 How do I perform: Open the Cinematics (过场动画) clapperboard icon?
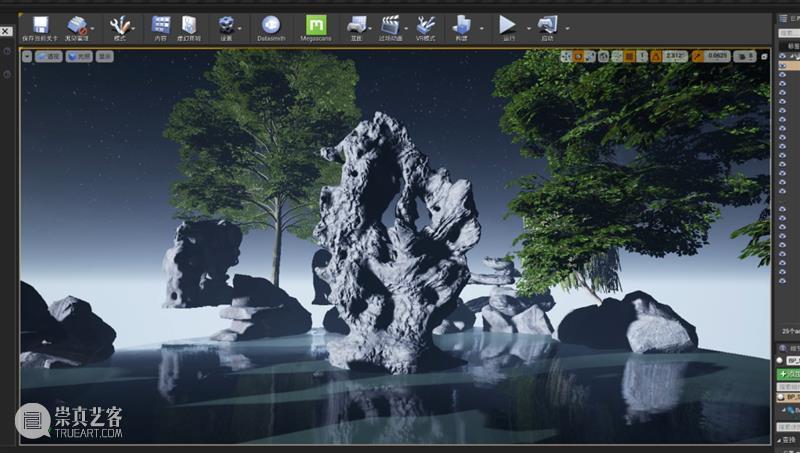point(390,26)
